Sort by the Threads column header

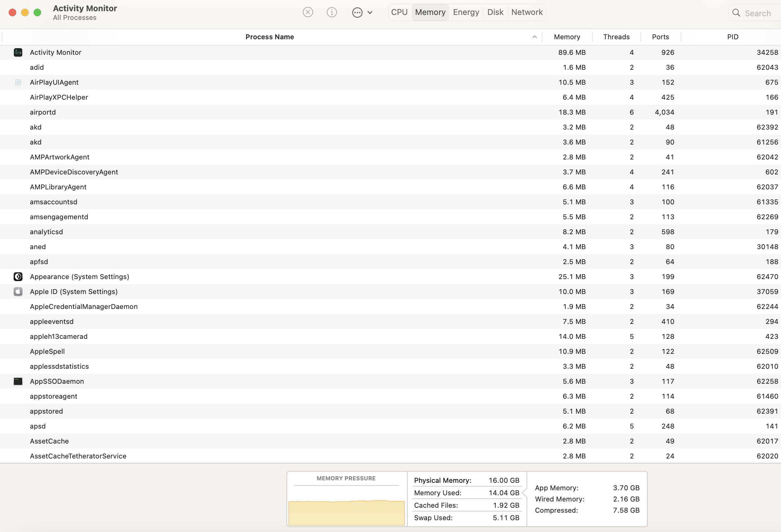tap(616, 37)
